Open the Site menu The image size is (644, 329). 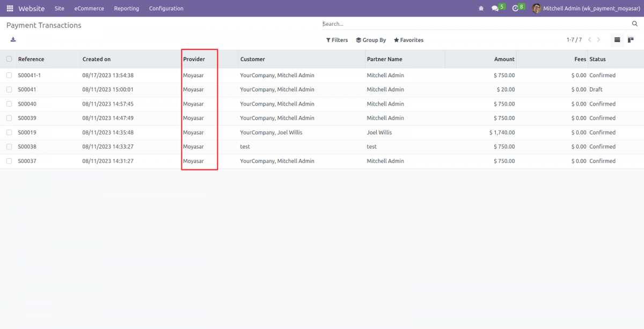point(60,9)
